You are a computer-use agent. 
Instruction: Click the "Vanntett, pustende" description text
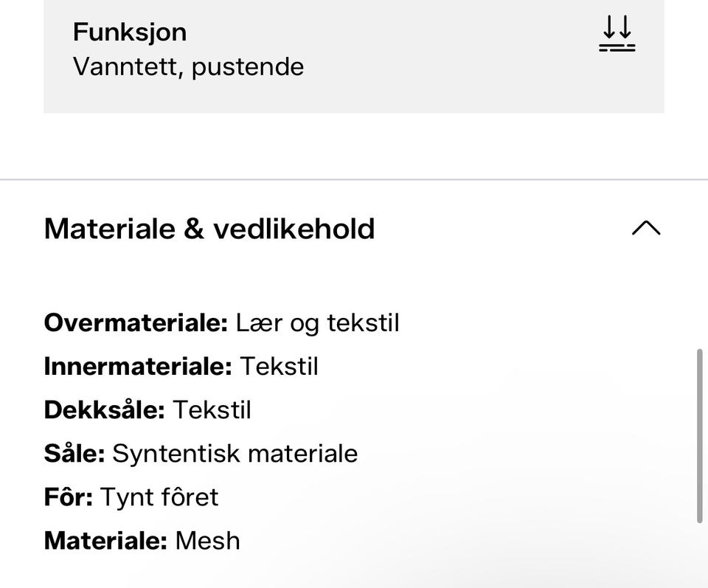[188, 67]
